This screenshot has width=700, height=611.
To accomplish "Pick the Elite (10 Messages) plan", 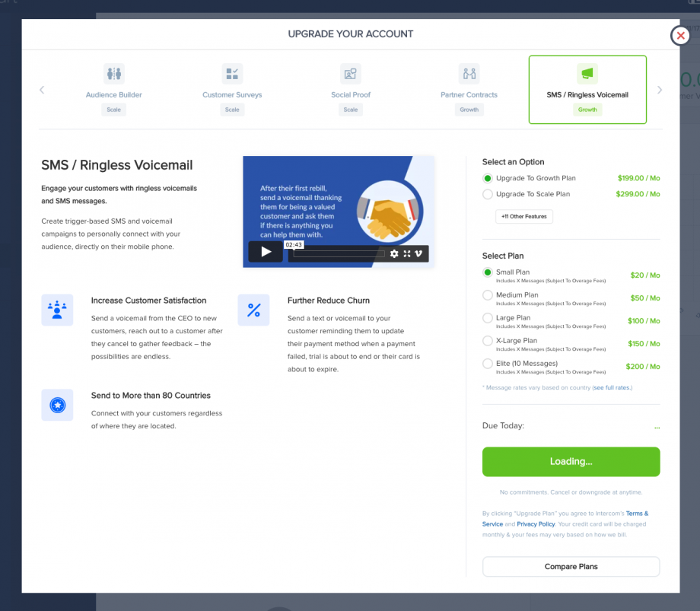I will pyautogui.click(x=488, y=364).
